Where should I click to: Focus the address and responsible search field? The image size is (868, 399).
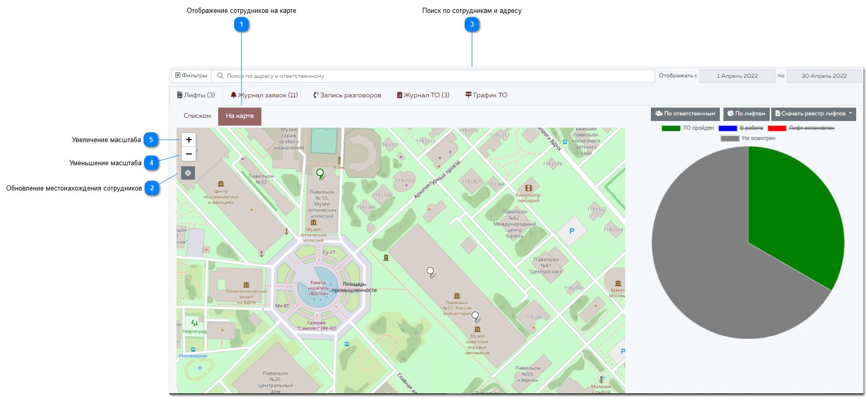pos(433,76)
